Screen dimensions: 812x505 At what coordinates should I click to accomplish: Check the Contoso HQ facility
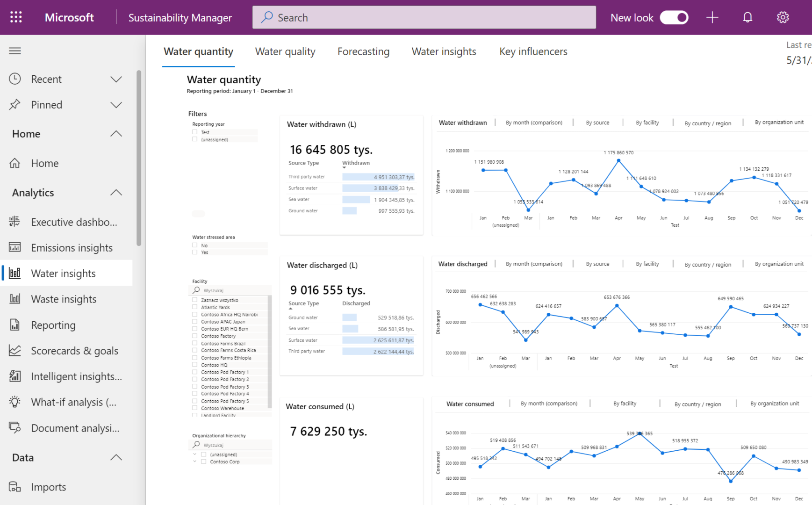pyautogui.click(x=195, y=365)
